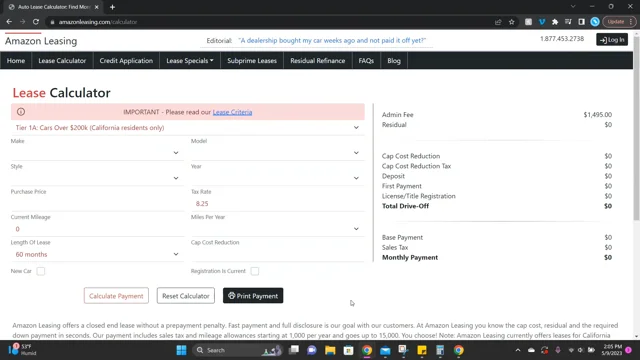The width and height of the screenshot is (640, 360).
Task: Check the New Car checkbox
Action: tap(40, 271)
